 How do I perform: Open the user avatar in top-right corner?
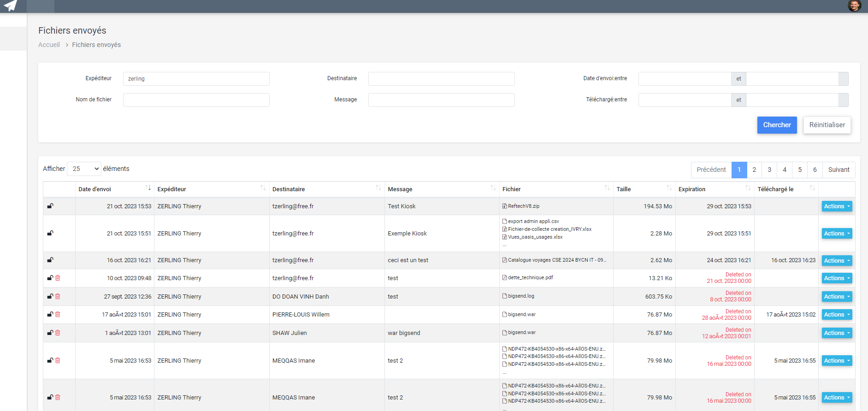pos(854,6)
